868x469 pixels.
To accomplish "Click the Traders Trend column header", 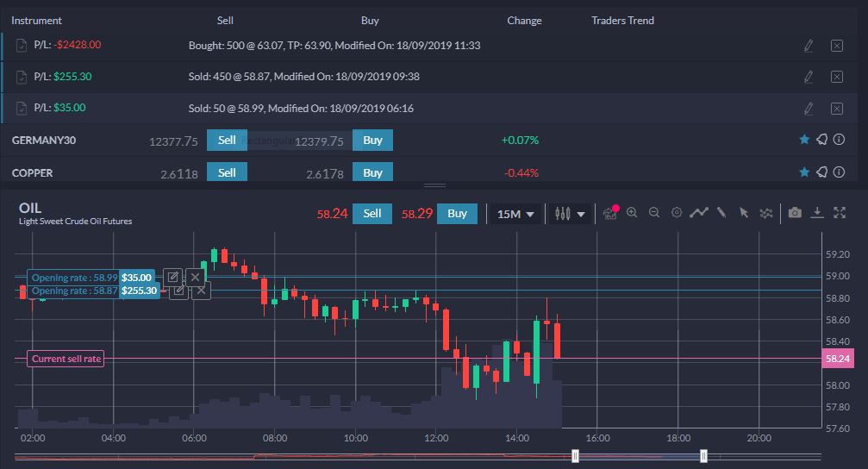I will click(x=622, y=21).
